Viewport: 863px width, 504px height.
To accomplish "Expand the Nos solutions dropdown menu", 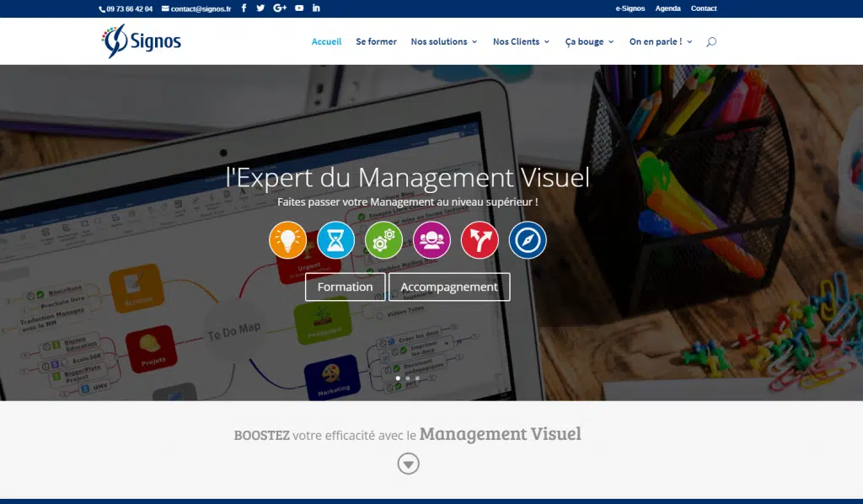I will (443, 41).
